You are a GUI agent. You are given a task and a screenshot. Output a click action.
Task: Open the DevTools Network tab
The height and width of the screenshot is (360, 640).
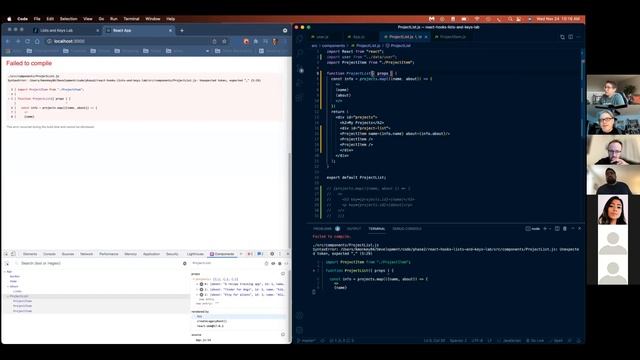86,254
